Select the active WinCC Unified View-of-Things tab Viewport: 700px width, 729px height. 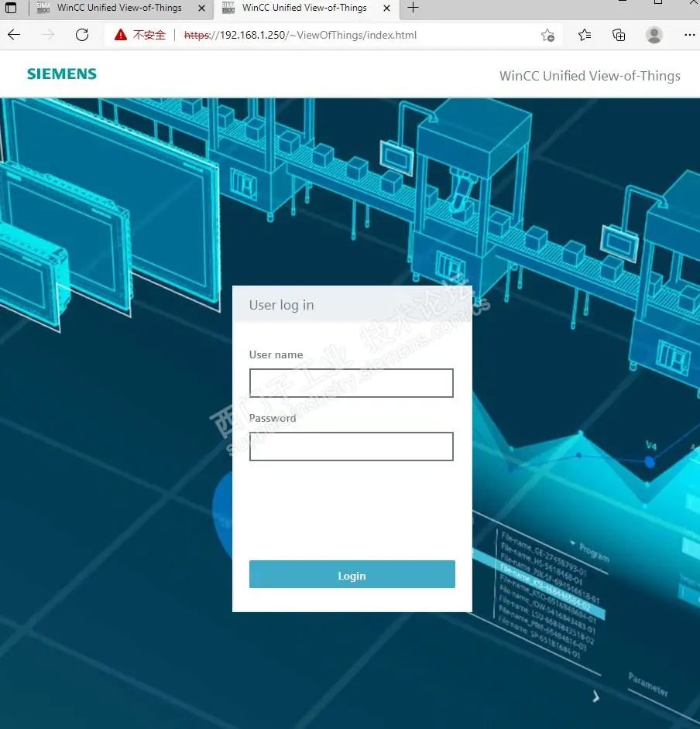pos(304,8)
